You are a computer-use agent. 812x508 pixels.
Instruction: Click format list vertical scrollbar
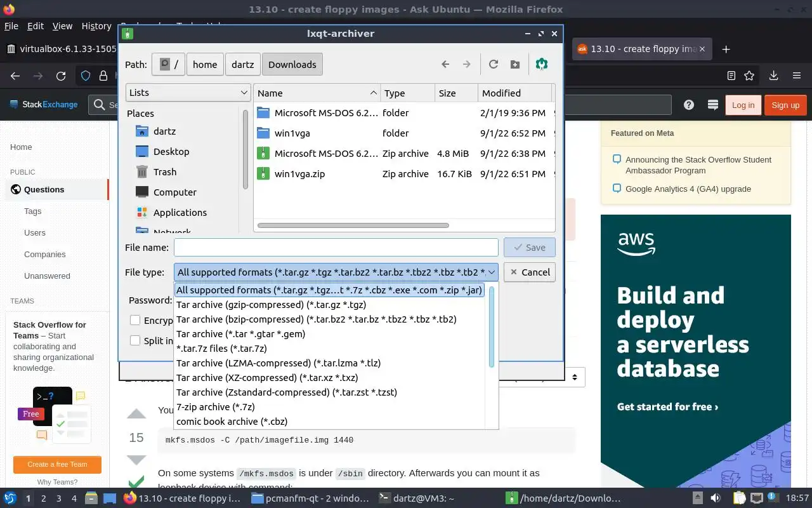[x=492, y=327]
